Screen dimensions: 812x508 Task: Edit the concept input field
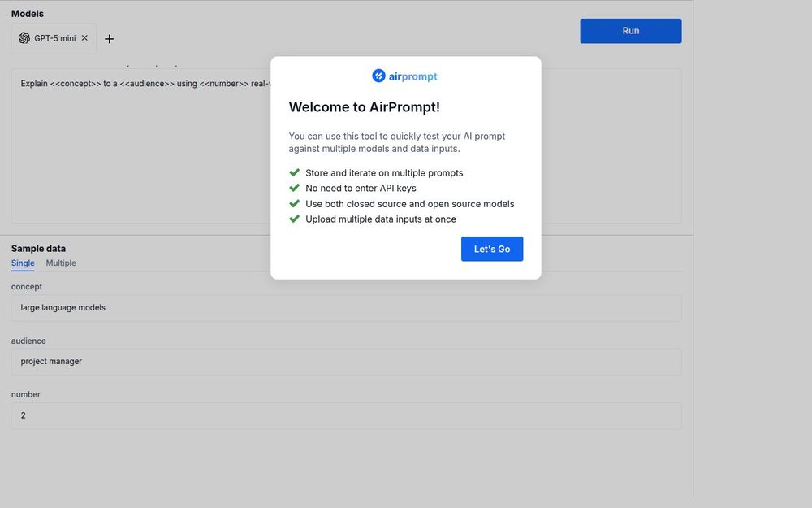346,308
